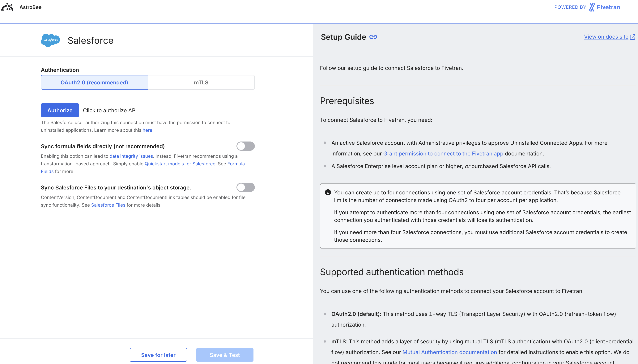Click the AstroBee logo icon
This screenshot has width=638, height=364.
[7, 7]
